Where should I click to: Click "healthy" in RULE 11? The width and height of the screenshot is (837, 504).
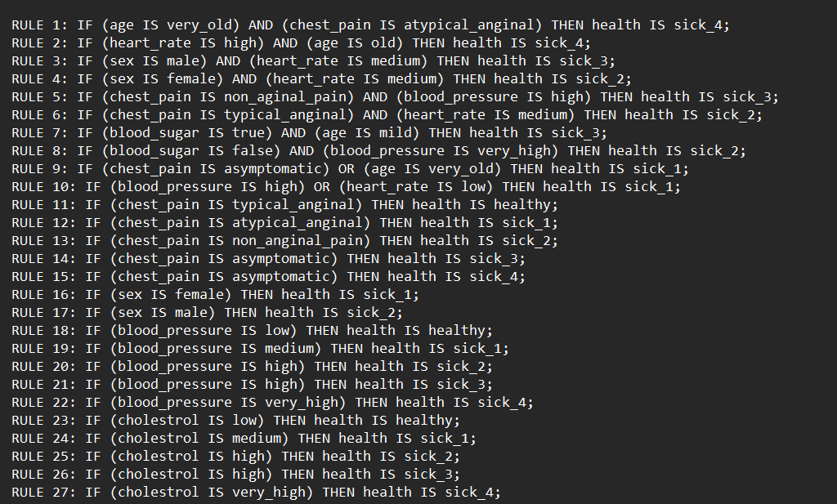click(522, 204)
